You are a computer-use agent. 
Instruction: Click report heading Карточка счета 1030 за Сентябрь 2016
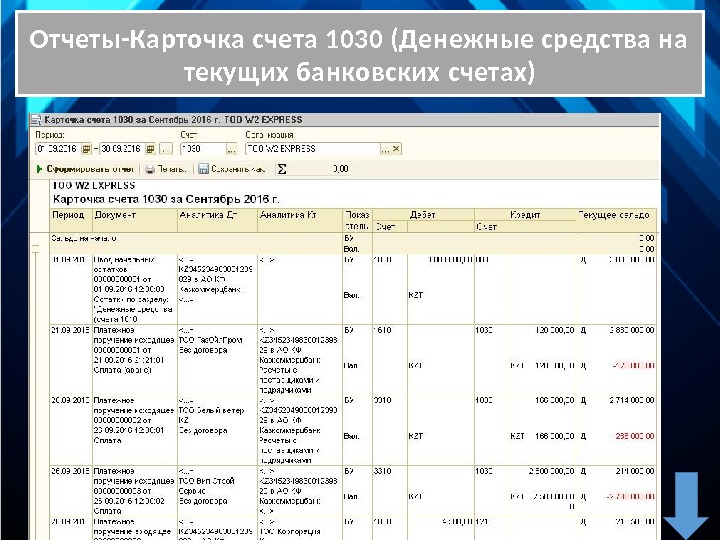pyautogui.click(x=166, y=199)
